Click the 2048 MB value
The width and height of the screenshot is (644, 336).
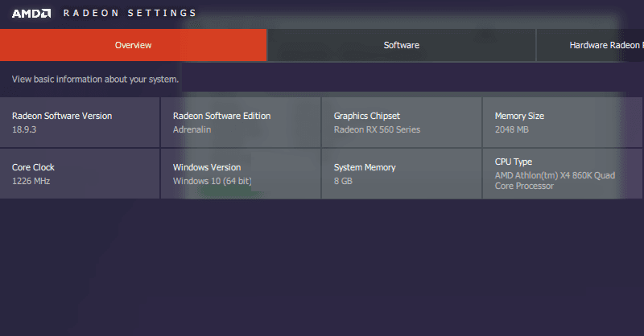[x=512, y=129]
